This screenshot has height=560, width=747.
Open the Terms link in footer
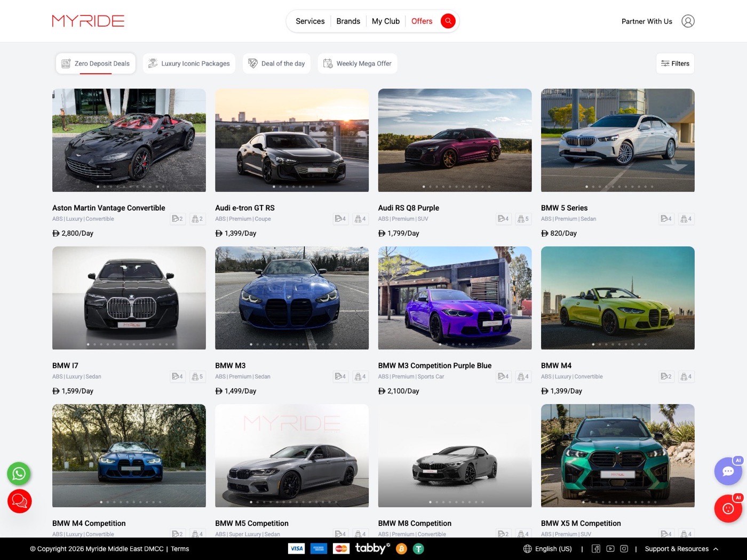coord(180,549)
